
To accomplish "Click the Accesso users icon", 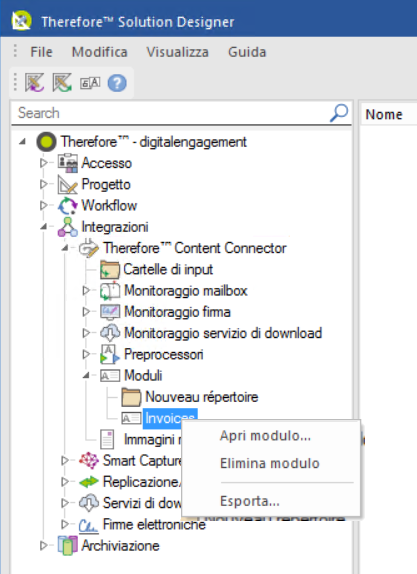I will click(68, 163).
